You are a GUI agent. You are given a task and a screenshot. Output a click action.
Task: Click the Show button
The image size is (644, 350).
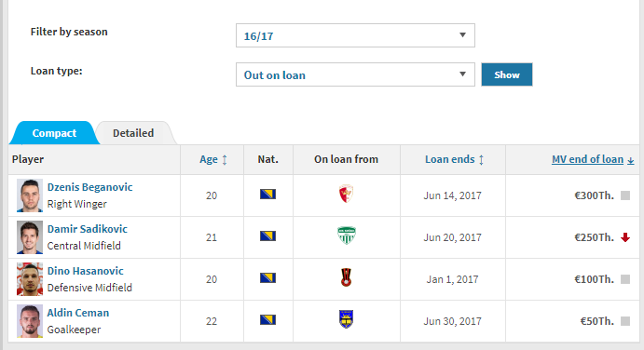click(507, 74)
